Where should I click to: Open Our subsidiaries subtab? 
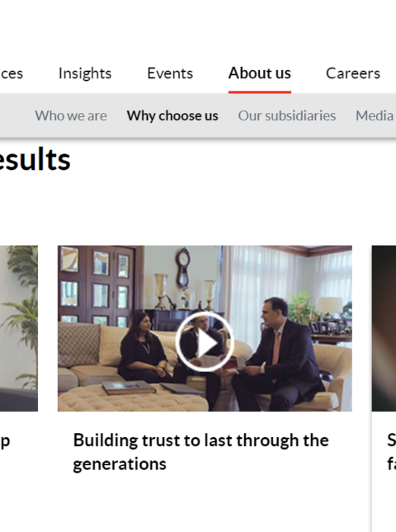coord(287,115)
